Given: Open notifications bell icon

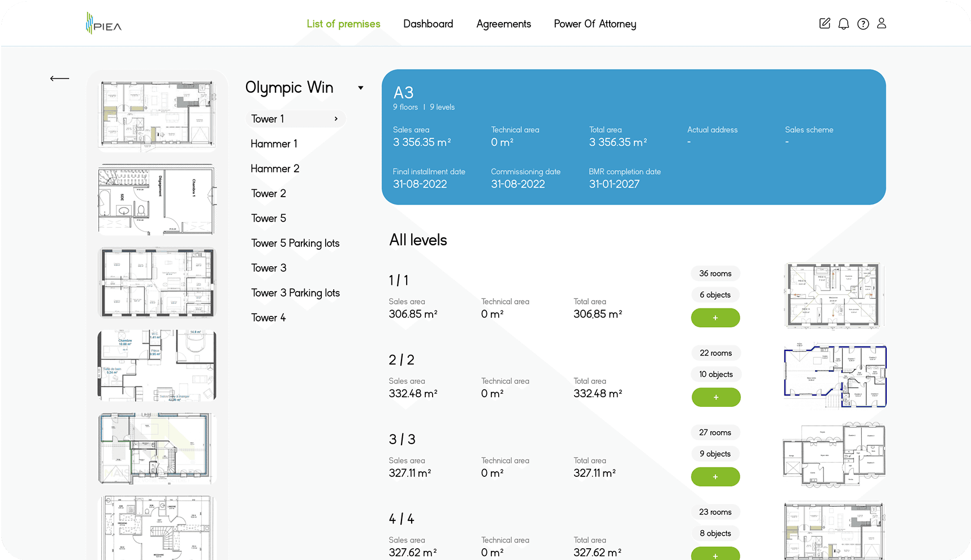Looking at the screenshot, I should point(843,24).
